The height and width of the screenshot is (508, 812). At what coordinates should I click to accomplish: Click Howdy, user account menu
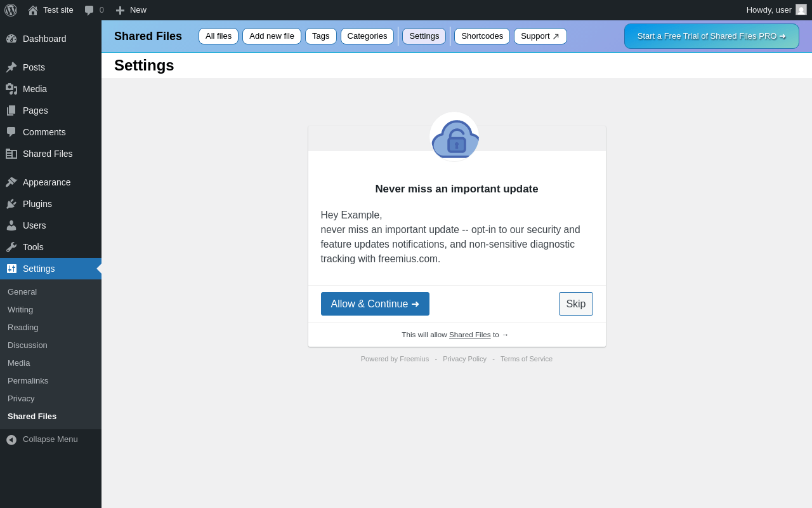[776, 10]
